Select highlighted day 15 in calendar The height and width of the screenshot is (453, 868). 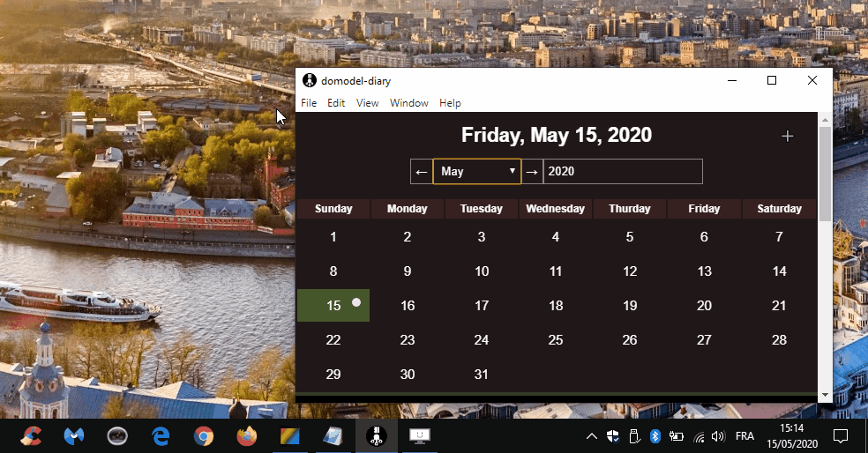(333, 305)
